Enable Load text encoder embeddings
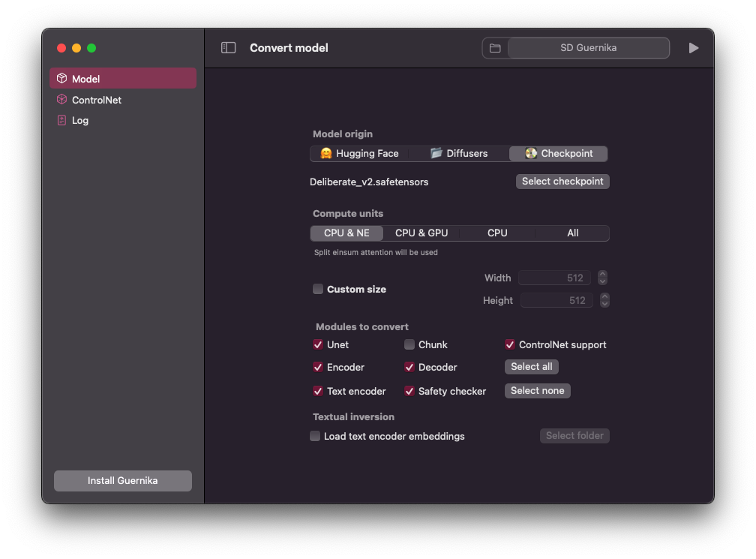The height and width of the screenshot is (559, 756). coord(315,436)
